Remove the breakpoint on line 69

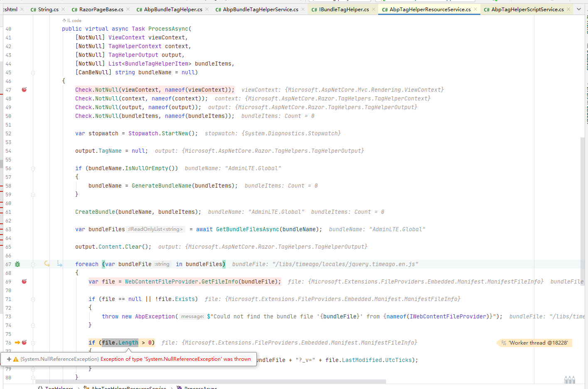(x=24, y=281)
